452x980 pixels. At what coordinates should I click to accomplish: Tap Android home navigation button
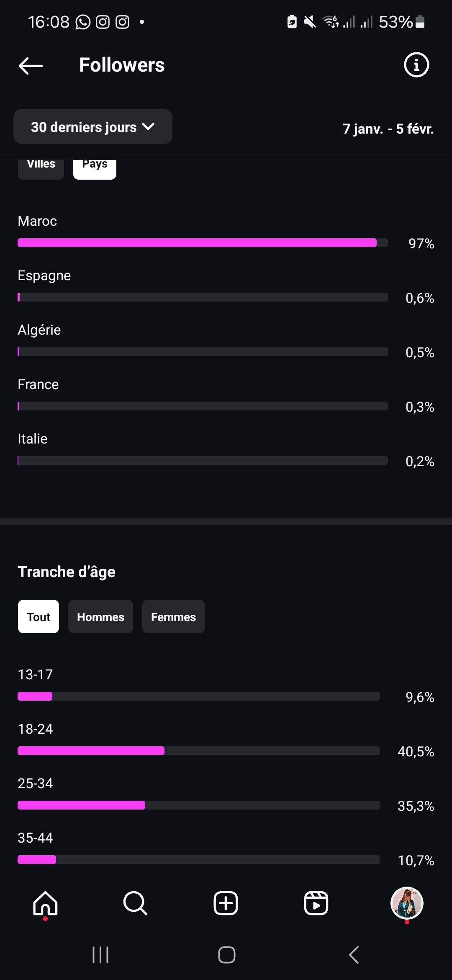227,955
